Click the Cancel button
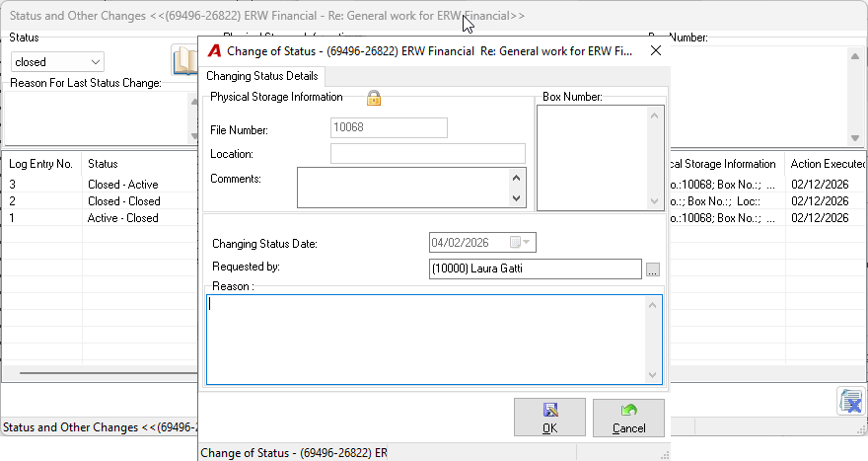 (629, 418)
